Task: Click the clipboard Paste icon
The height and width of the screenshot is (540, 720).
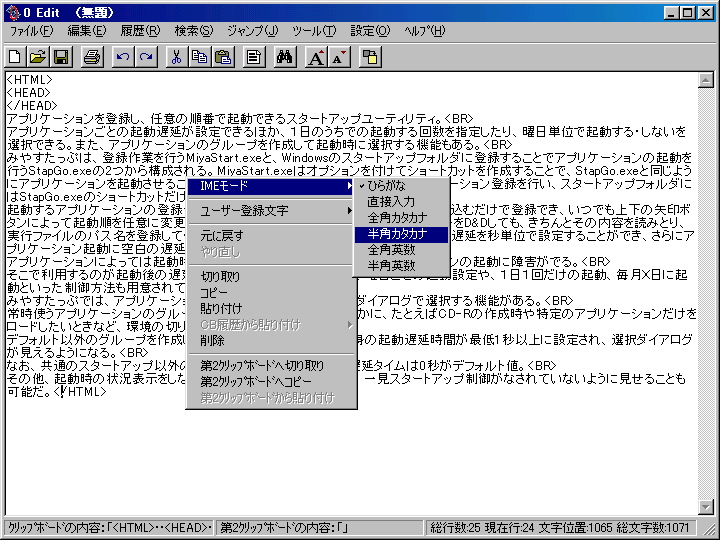Action: 224,57
